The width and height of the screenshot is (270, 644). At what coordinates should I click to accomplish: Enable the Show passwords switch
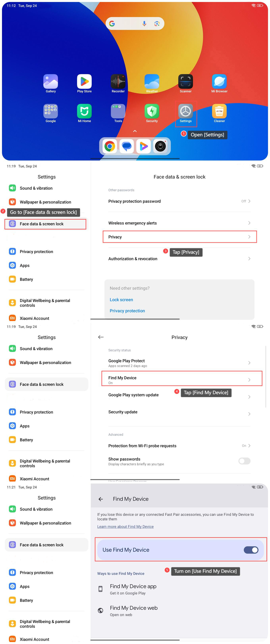click(x=244, y=461)
